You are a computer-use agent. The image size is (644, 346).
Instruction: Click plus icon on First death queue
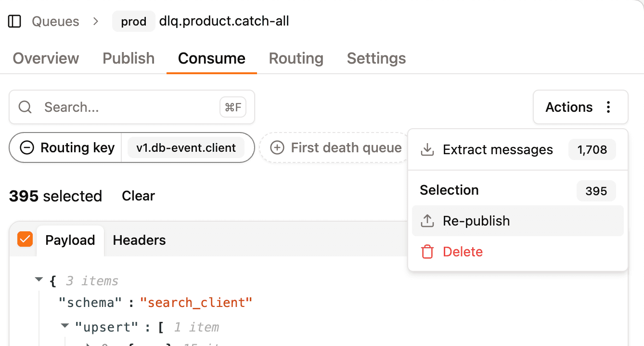tap(277, 147)
